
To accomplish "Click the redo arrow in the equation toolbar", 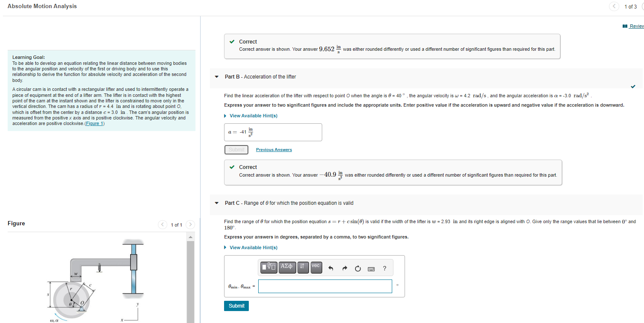I will pos(345,268).
